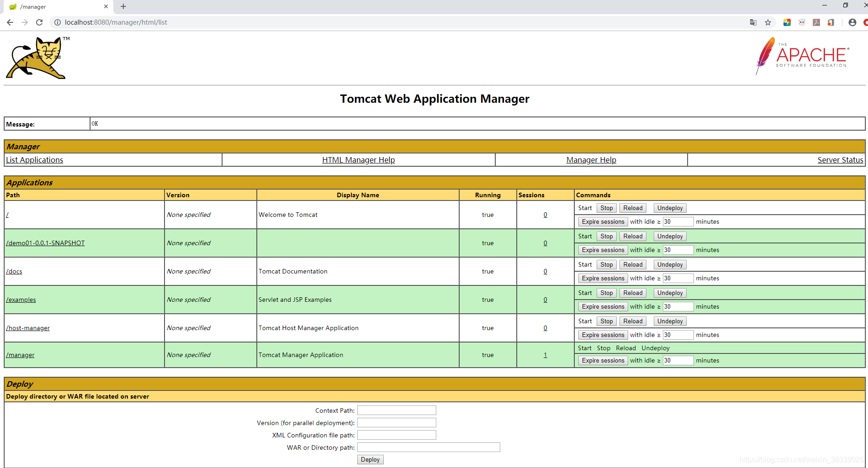868x468 pixels.
Task: Edit idle minutes field for /manager
Action: pos(678,360)
